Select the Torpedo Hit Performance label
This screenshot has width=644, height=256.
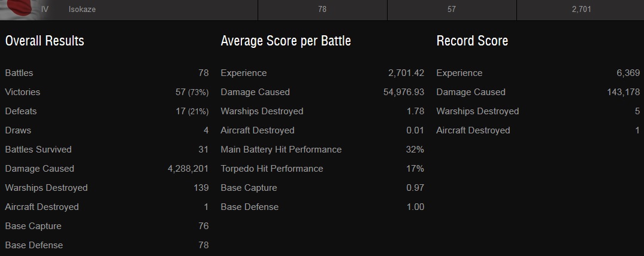(271, 169)
